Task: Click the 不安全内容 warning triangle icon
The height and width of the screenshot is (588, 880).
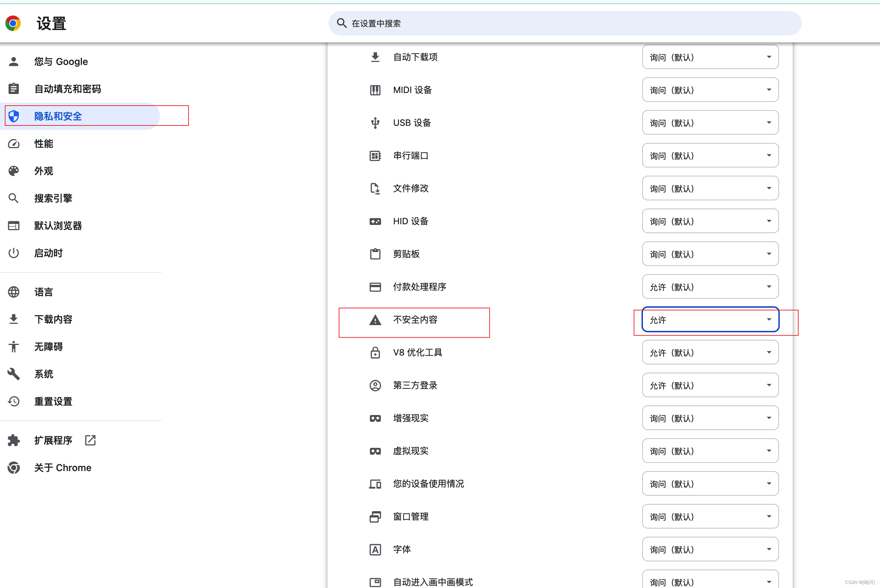Action: click(375, 320)
